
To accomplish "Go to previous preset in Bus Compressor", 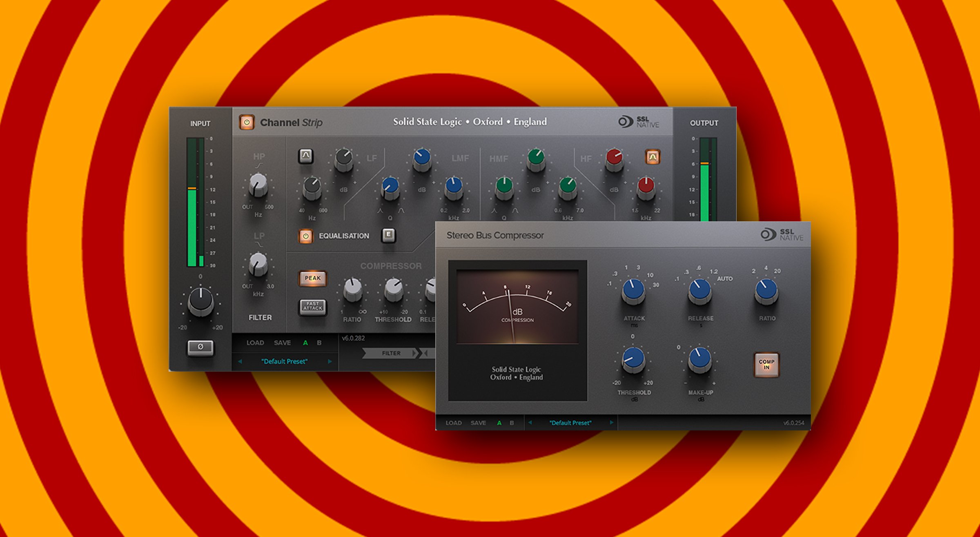I will coord(530,423).
